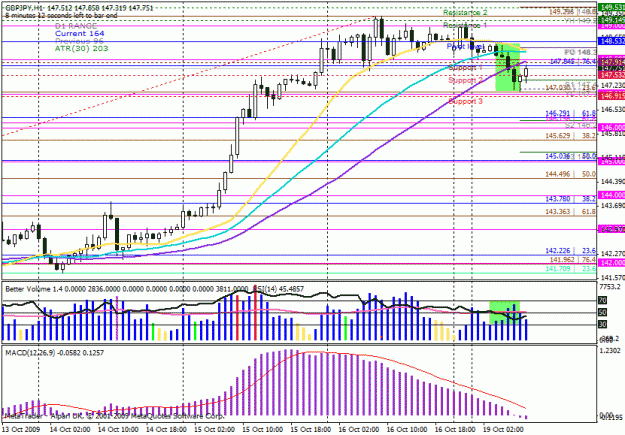Click the RSI 70 level tag

pos(603,300)
